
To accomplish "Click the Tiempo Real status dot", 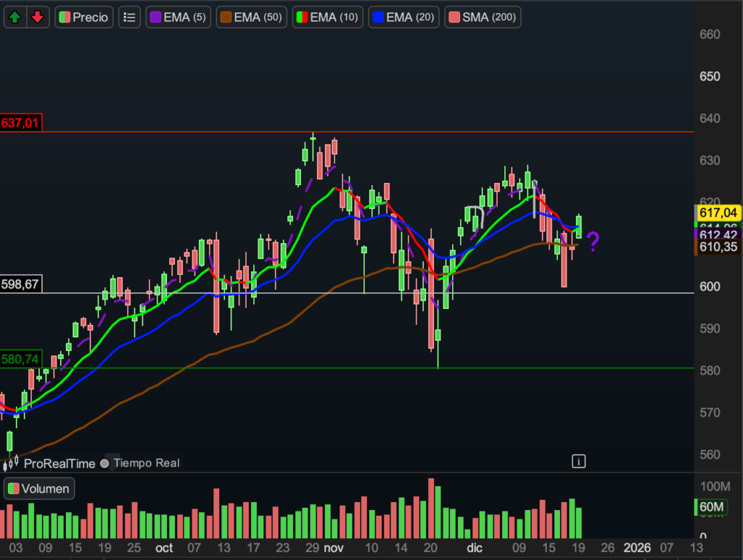I will click(105, 464).
